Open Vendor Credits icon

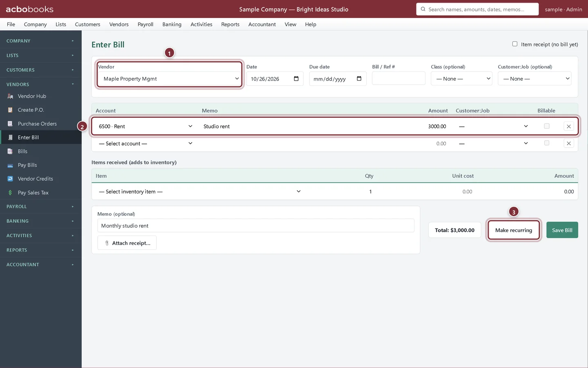point(10,179)
